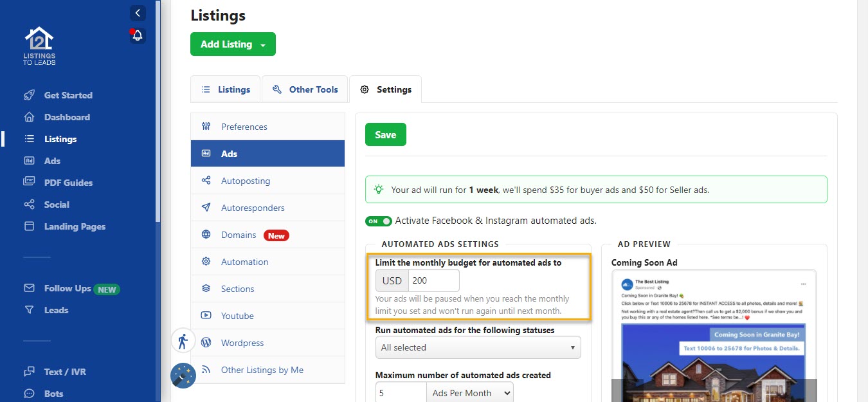868x402 pixels.
Task: Click the Wordpress logo icon
Action: tap(206, 343)
